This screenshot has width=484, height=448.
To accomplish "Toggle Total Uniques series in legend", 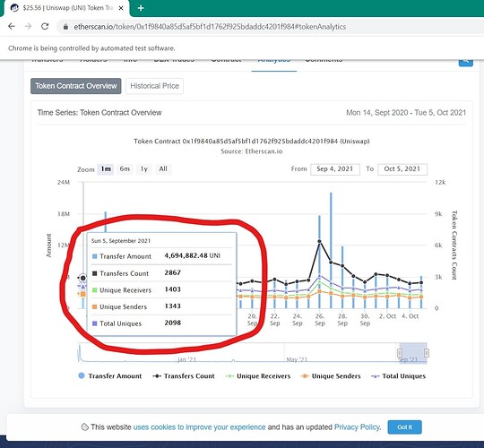I will pyautogui.click(x=399, y=376).
